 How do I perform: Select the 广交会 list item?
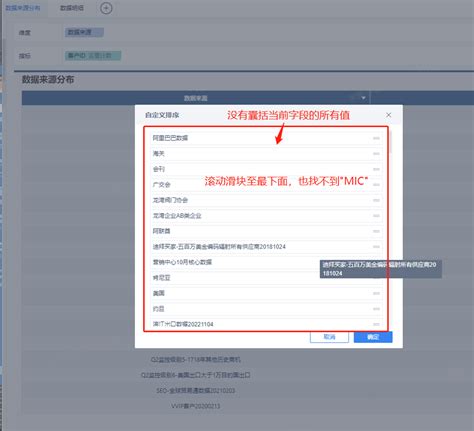tap(266, 185)
